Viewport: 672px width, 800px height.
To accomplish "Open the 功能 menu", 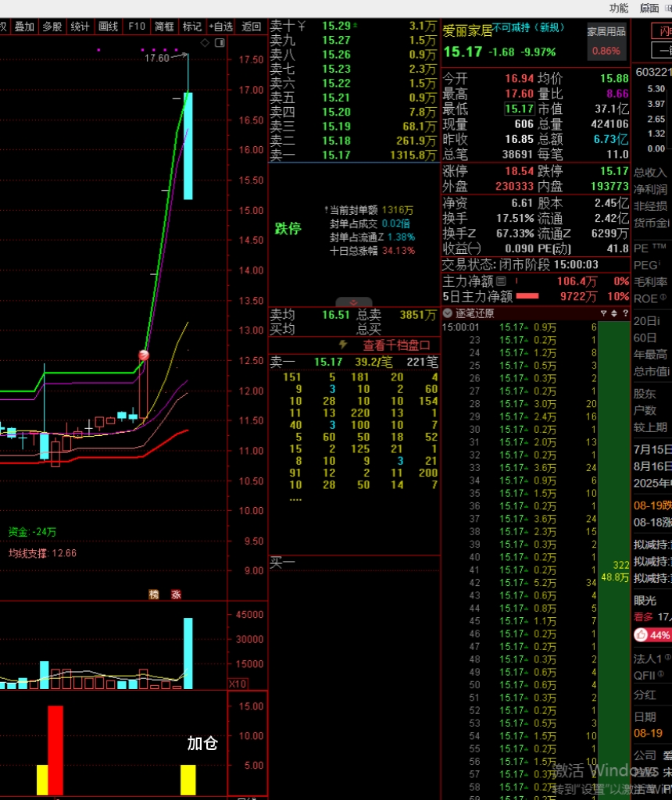I will coord(618,8).
